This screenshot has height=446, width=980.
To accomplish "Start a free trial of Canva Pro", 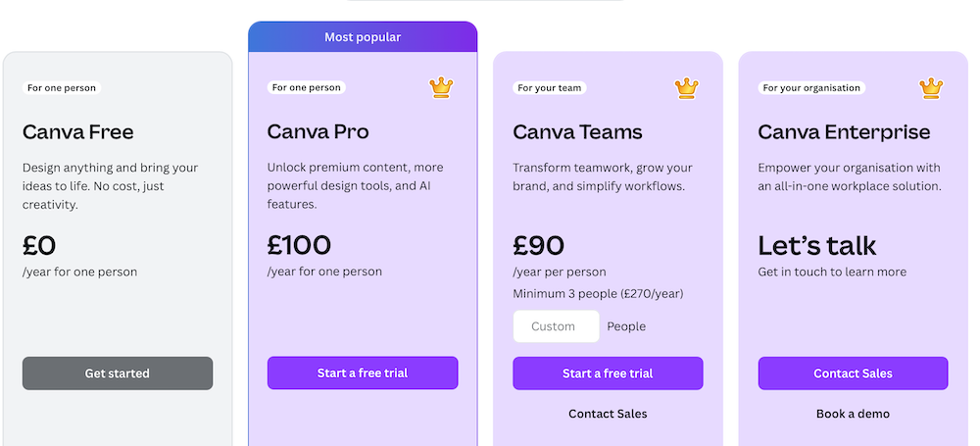I will click(363, 373).
